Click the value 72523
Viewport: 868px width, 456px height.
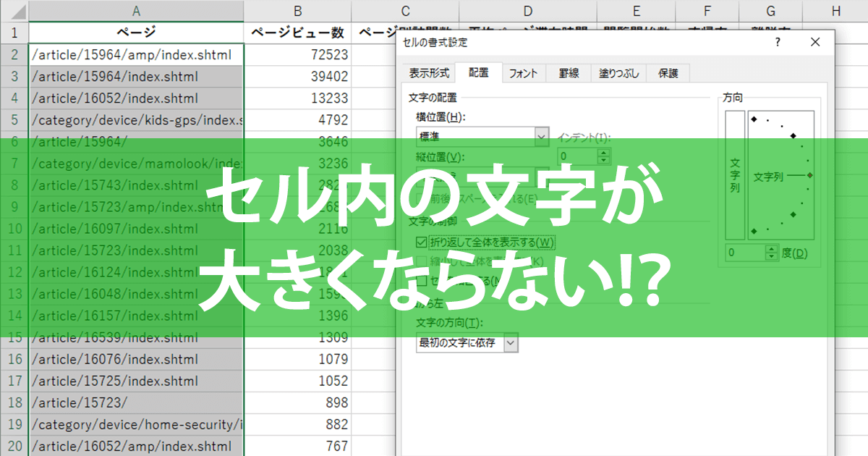point(328,54)
